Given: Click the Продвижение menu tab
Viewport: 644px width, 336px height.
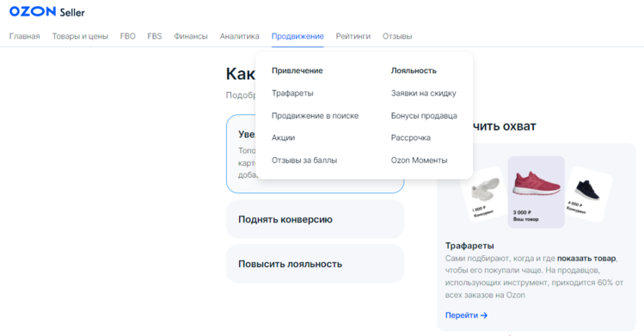Looking at the screenshot, I should [x=297, y=36].
